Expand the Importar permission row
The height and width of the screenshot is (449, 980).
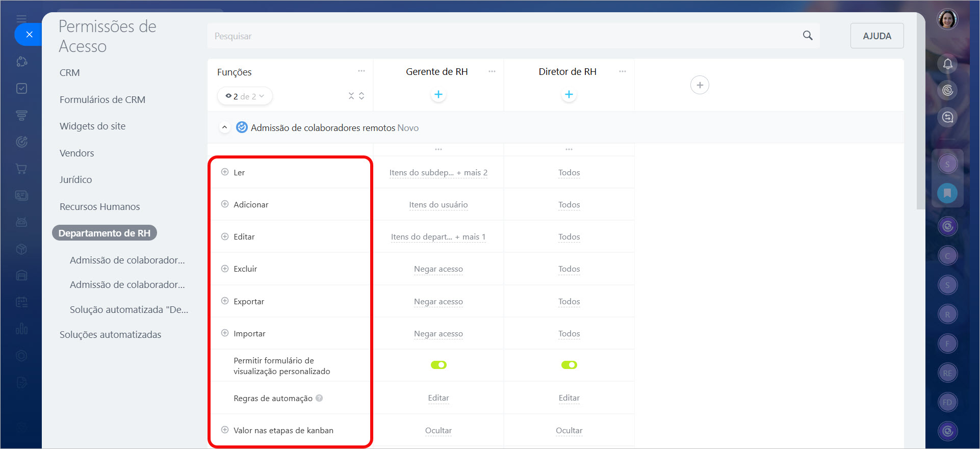225,333
